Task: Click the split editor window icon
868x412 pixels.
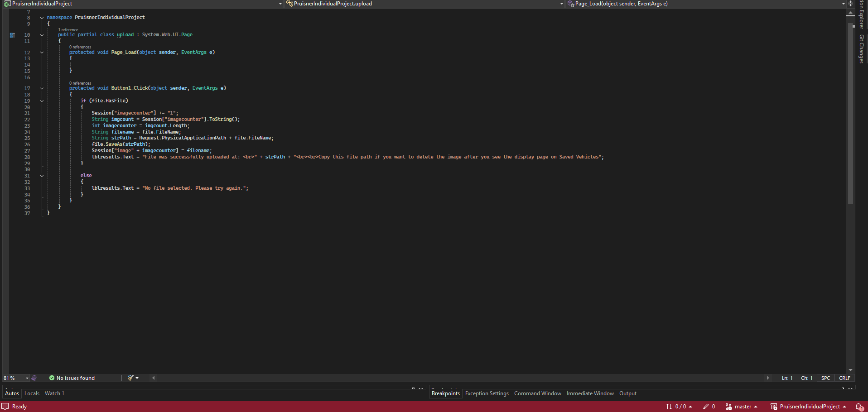Action: (851, 4)
